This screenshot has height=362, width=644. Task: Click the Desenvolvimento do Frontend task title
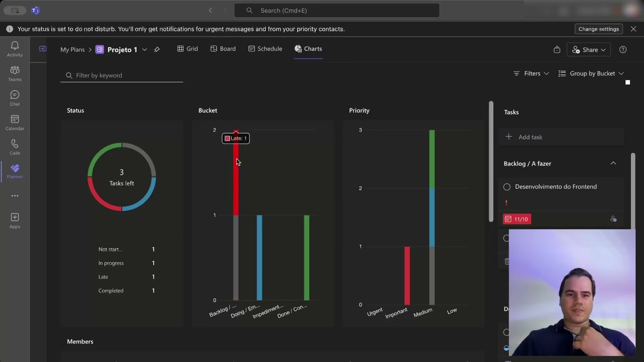click(555, 187)
